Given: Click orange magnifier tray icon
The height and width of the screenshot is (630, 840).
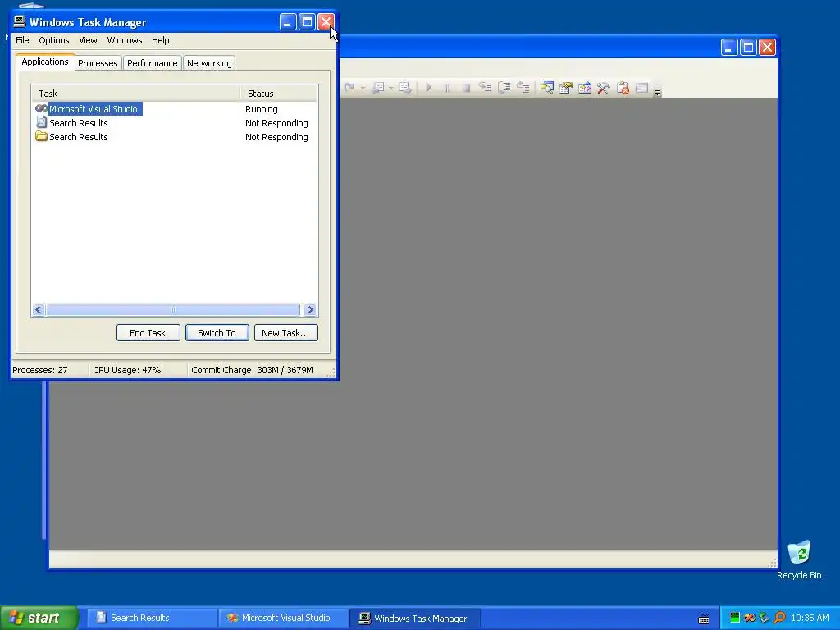Looking at the screenshot, I should [x=779, y=618].
